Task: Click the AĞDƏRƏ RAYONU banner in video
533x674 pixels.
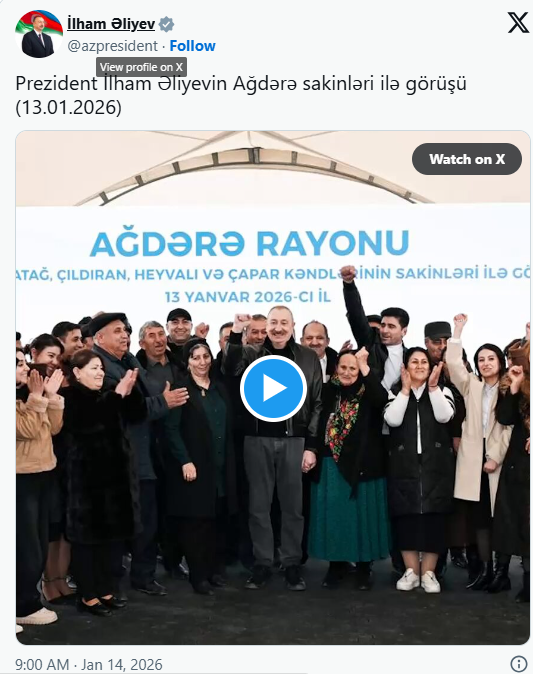Action: pyautogui.click(x=249, y=243)
